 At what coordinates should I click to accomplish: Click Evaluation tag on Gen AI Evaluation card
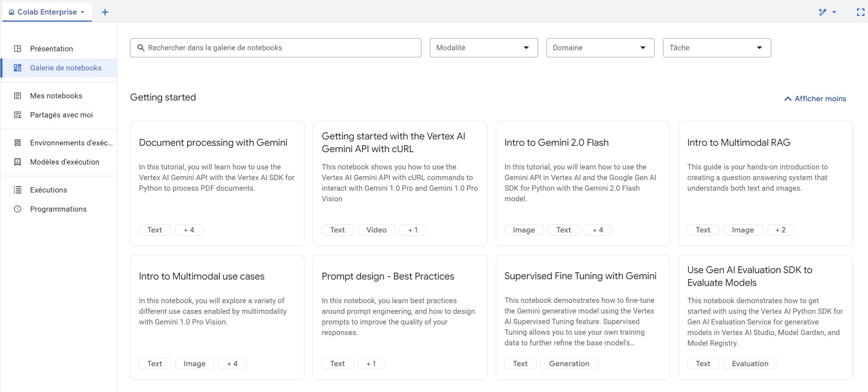(x=750, y=363)
